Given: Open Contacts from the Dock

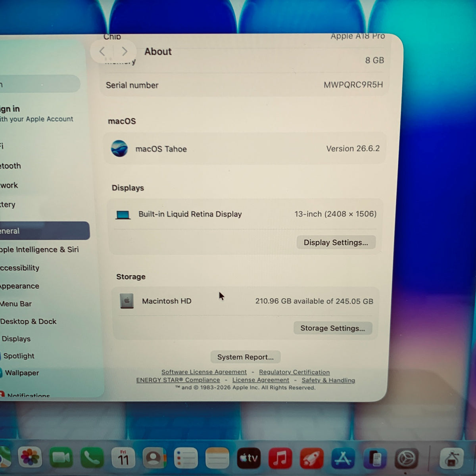Looking at the screenshot, I should coord(154,459).
